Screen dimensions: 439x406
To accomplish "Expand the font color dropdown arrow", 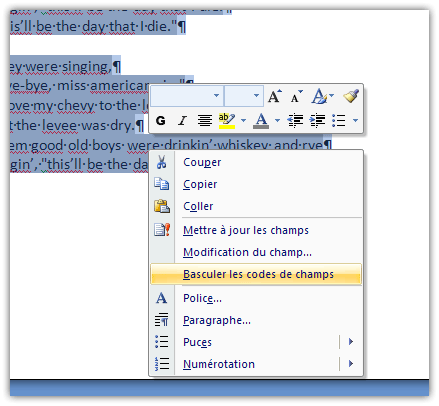I will coord(277,120).
